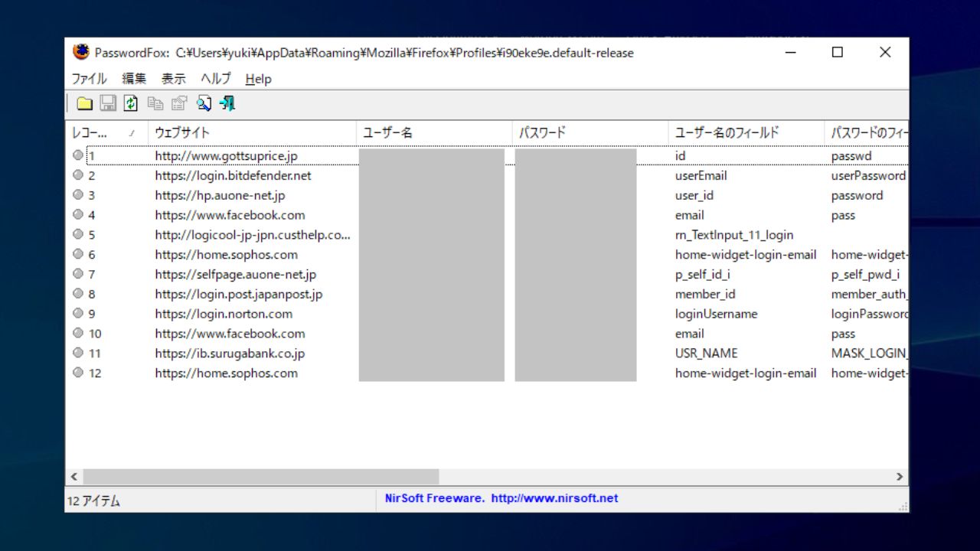Viewport: 980px width, 551px height.
Task: Click the PasswordFox title bar logo
Action: point(80,52)
